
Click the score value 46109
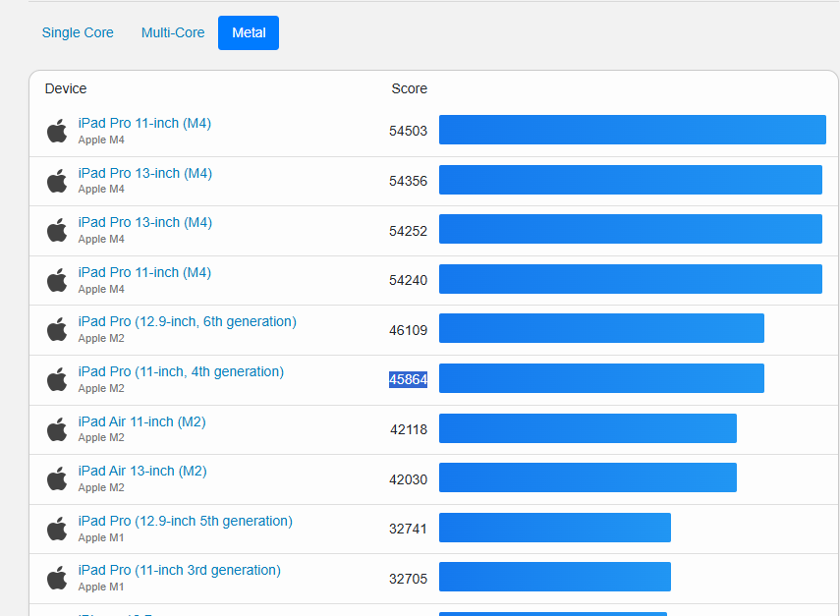point(409,330)
